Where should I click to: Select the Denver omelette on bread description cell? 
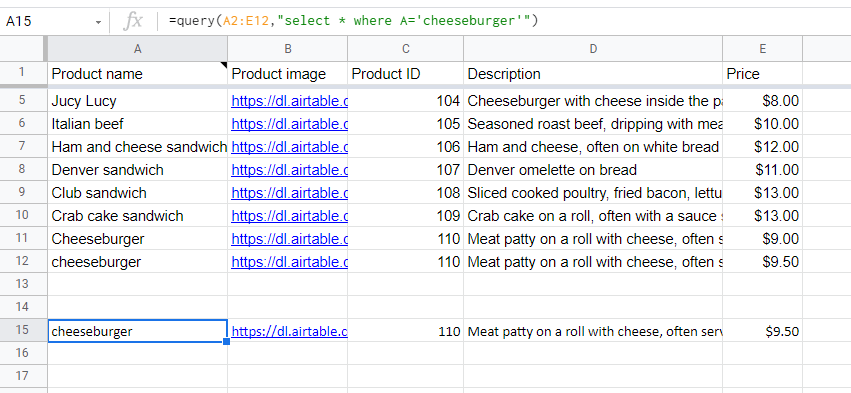pos(593,170)
